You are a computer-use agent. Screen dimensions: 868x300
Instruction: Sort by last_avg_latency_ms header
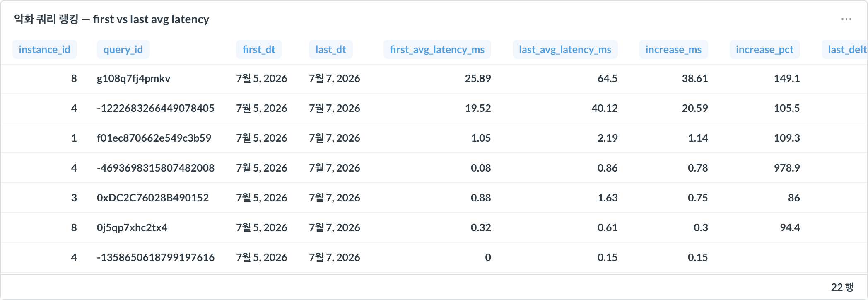[565, 49]
